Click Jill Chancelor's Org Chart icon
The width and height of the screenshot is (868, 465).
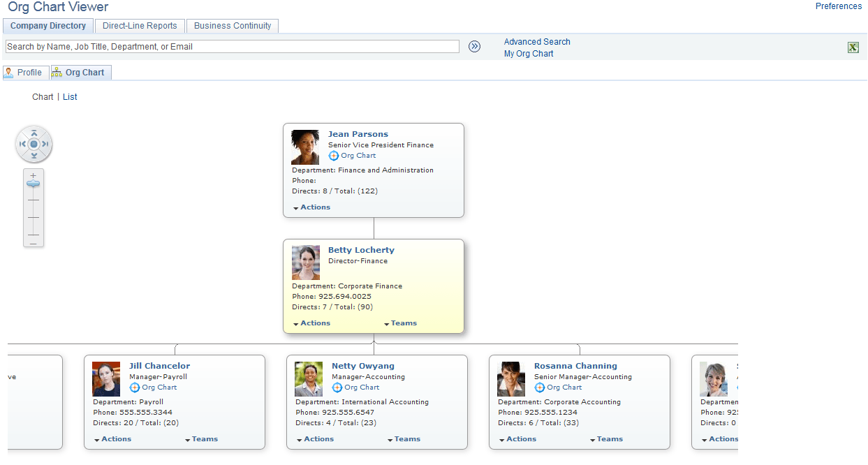coord(133,387)
